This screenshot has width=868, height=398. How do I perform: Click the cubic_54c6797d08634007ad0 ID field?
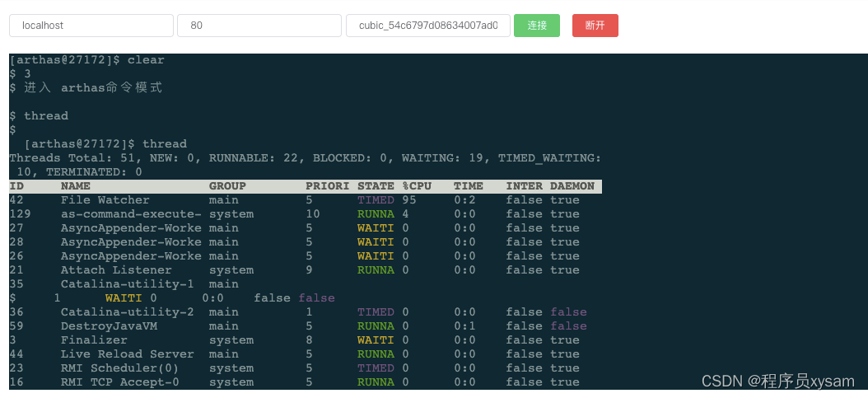[428, 26]
